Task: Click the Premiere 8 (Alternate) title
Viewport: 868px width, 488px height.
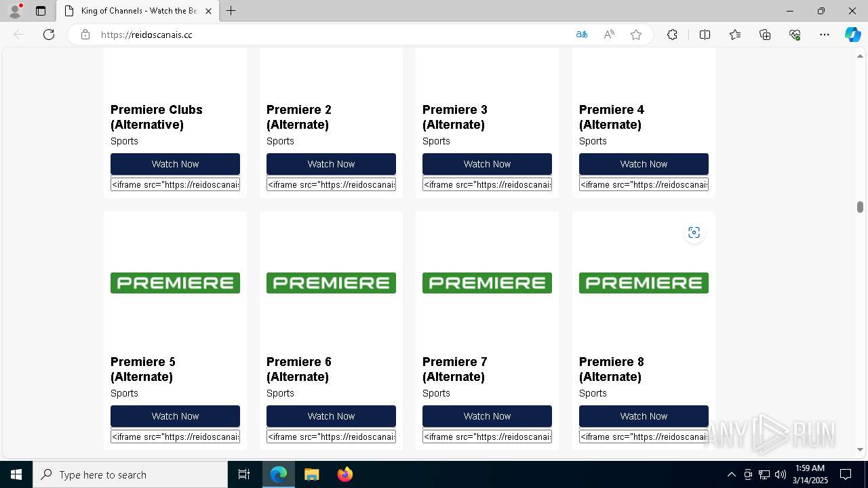Action: [612, 369]
